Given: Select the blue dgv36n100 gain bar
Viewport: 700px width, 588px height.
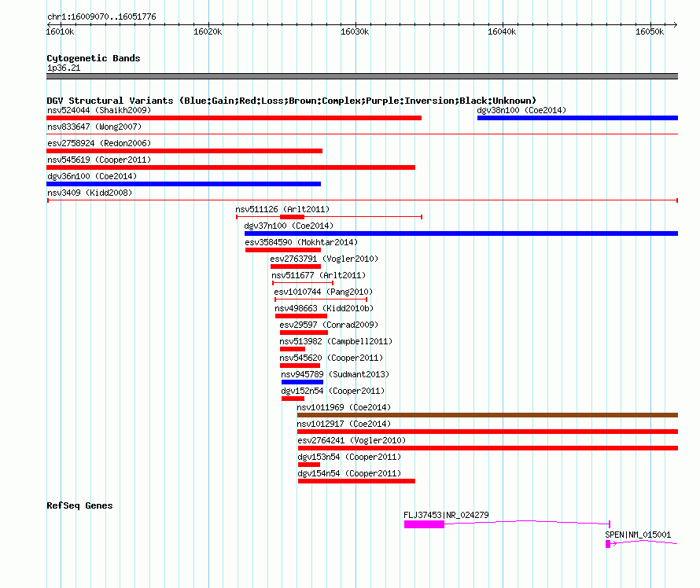Looking at the screenshot, I should [x=183, y=184].
